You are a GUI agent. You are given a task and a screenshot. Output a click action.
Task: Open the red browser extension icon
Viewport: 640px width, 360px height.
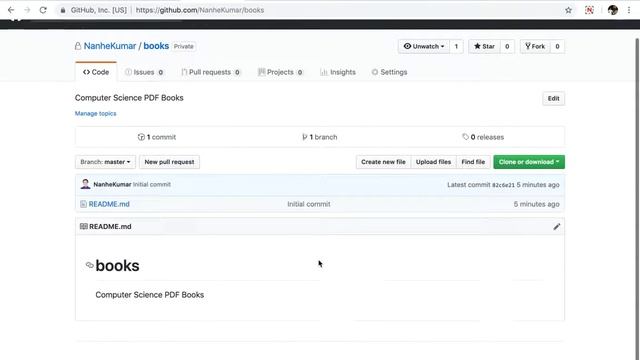tap(589, 10)
